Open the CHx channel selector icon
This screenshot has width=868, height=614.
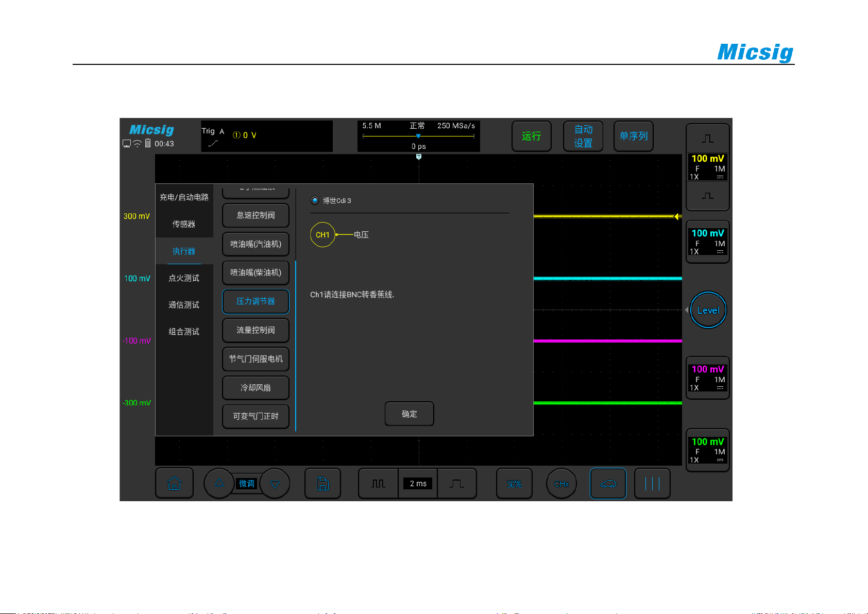pos(561,484)
